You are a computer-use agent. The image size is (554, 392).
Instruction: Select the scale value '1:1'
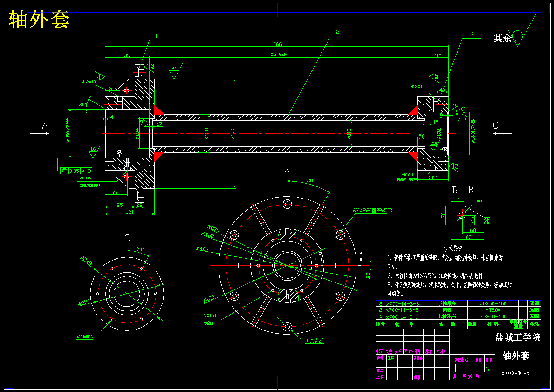(x=489, y=369)
